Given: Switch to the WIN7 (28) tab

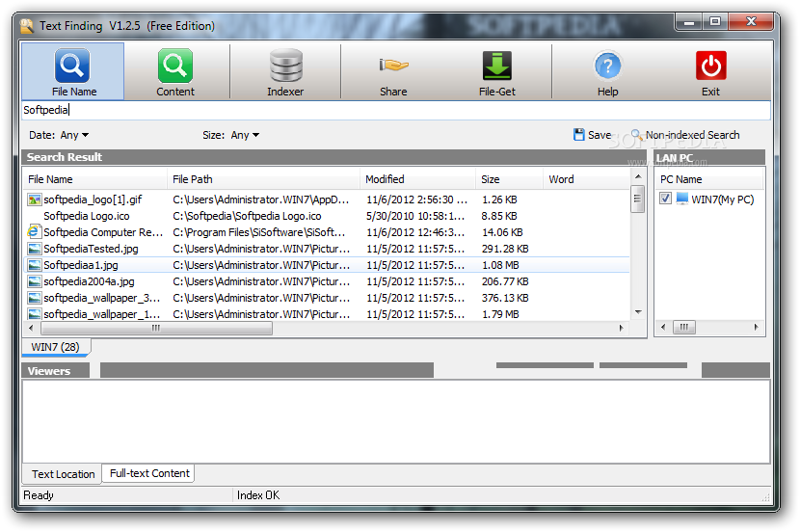Looking at the screenshot, I should [55, 347].
